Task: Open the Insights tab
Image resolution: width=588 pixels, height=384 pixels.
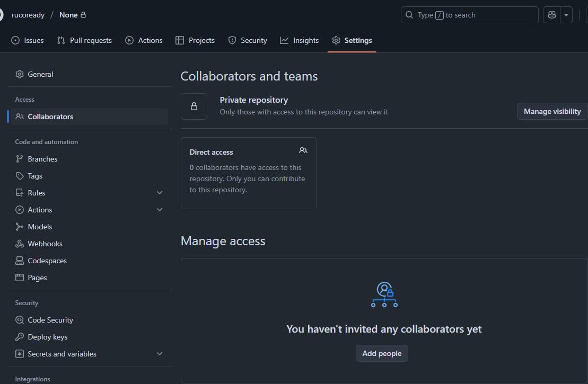Action: (299, 40)
